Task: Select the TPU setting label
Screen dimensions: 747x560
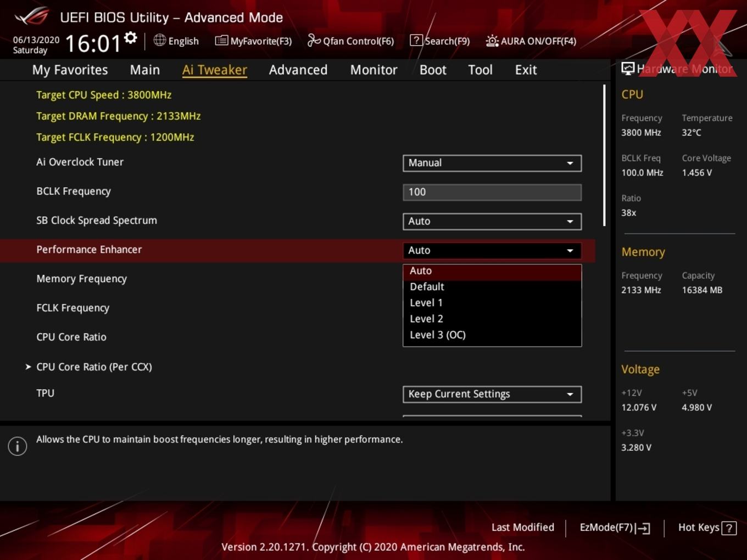Action: [x=45, y=393]
